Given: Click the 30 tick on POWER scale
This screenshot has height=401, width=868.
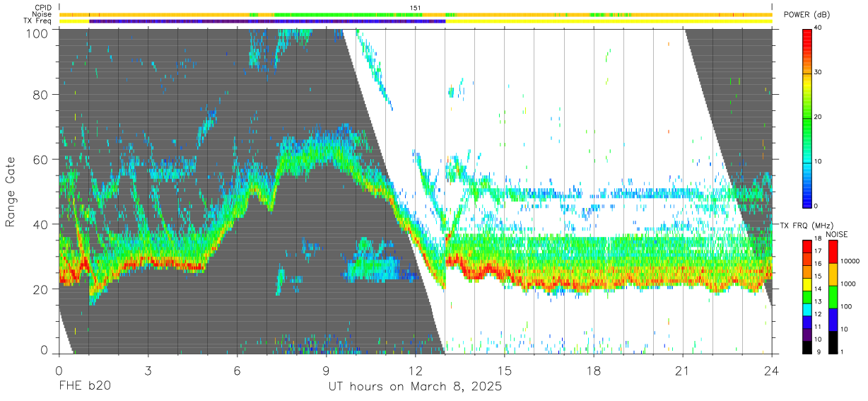Looking at the screenshot, I should 819,73.
